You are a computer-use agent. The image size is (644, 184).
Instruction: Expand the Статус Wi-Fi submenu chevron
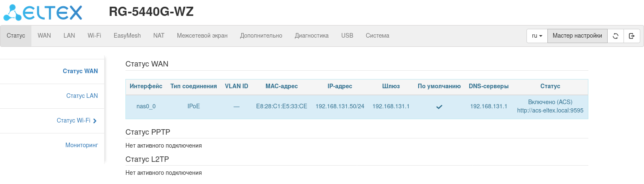tap(95, 121)
